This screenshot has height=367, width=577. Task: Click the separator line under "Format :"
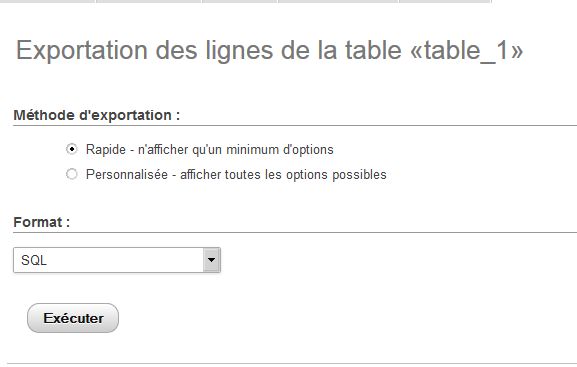(x=295, y=232)
